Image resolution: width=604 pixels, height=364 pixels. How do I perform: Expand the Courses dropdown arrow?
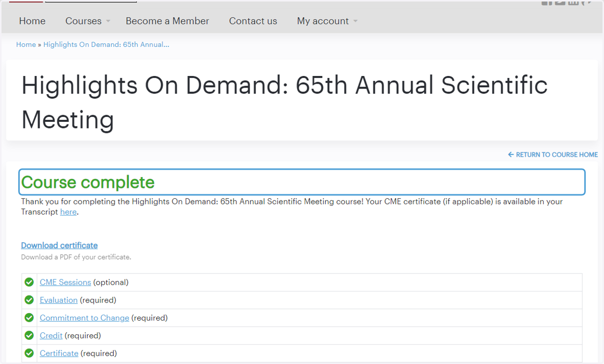(108, 21)
